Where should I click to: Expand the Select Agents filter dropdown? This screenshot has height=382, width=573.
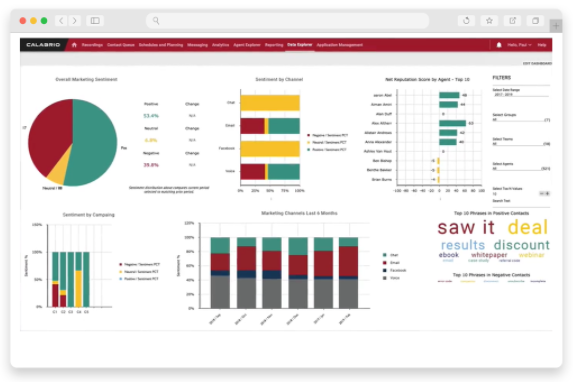pyautogui.click(x=521, y=169)
